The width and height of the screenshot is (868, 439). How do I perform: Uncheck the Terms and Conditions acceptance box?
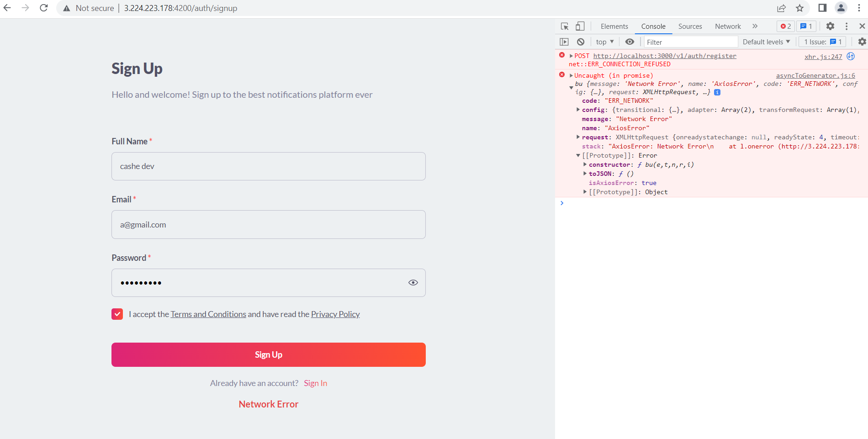pos(117,314)
